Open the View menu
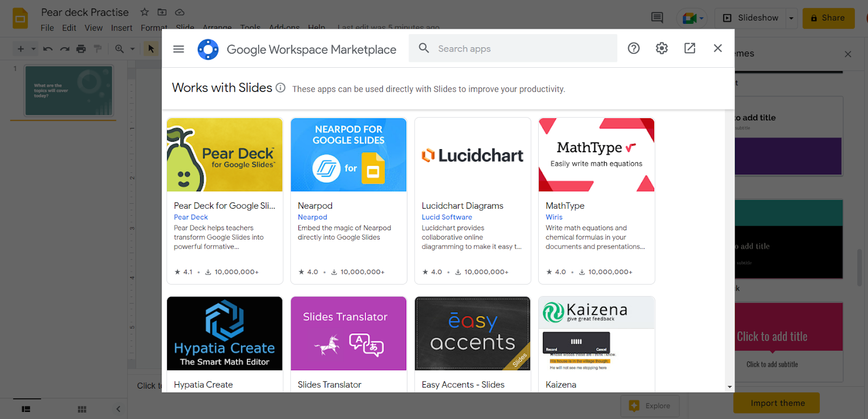Viewport: 868px width, 419px height. [93, 28]
